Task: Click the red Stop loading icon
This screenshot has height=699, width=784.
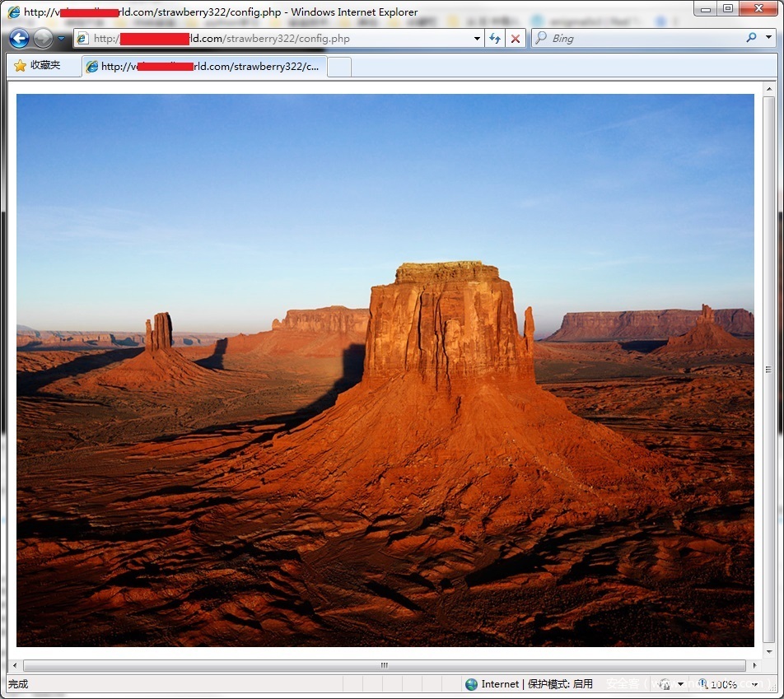Action: tap(516, 39)
